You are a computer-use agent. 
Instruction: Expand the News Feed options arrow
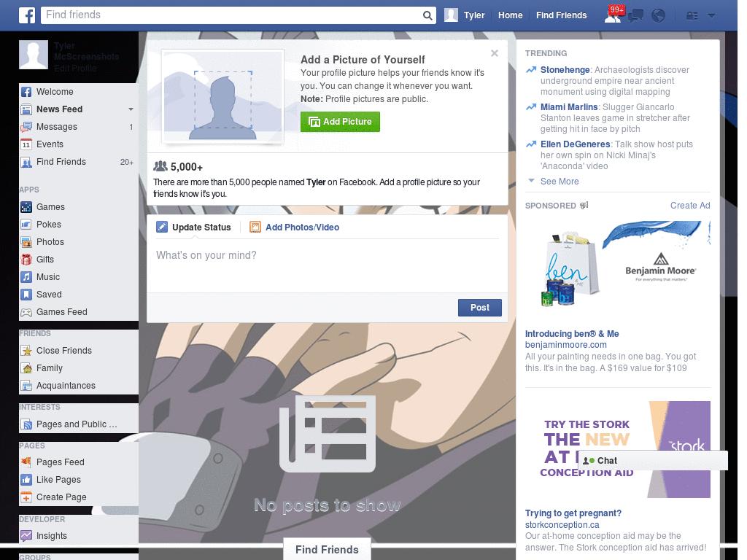tap(131, 109)
